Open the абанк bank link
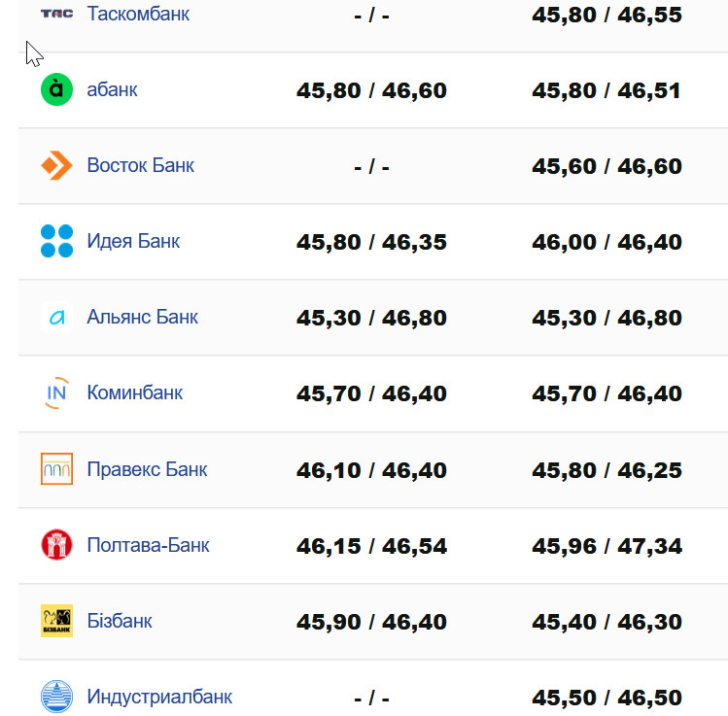 pyautogui.click(x=112, y=89)
